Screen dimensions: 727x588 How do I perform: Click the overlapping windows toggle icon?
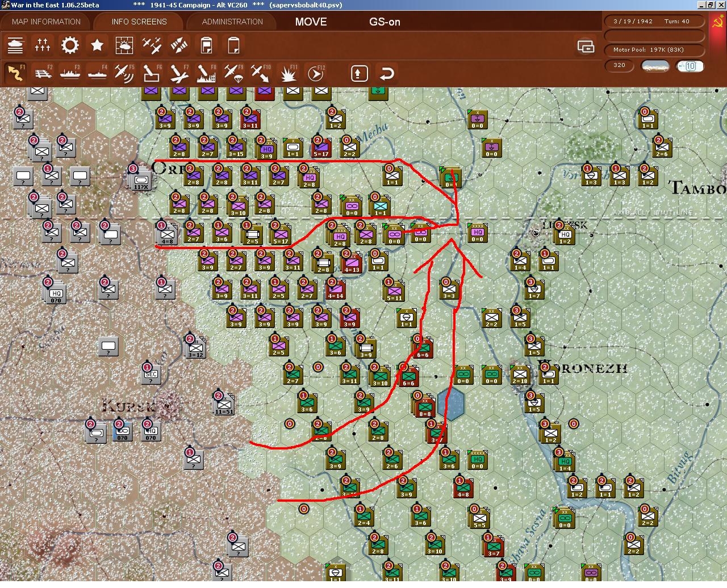pyautogui.click(x=586, y=47)
